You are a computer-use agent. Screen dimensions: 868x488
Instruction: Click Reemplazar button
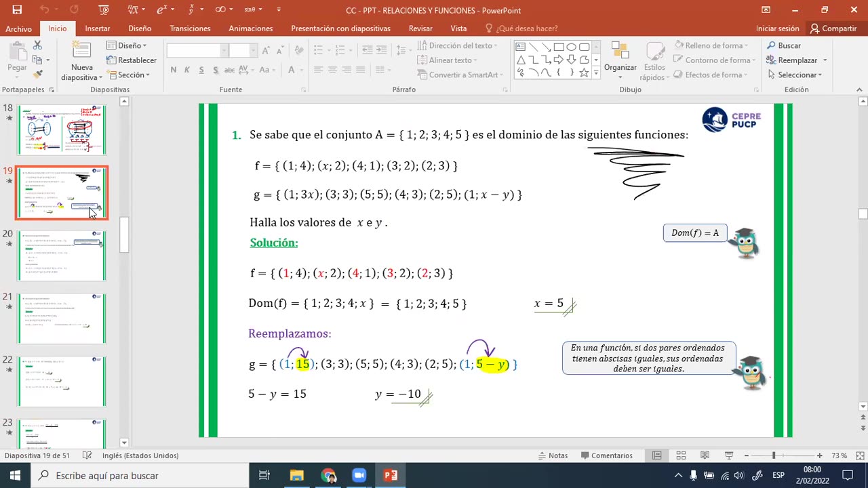click(795, 60)
